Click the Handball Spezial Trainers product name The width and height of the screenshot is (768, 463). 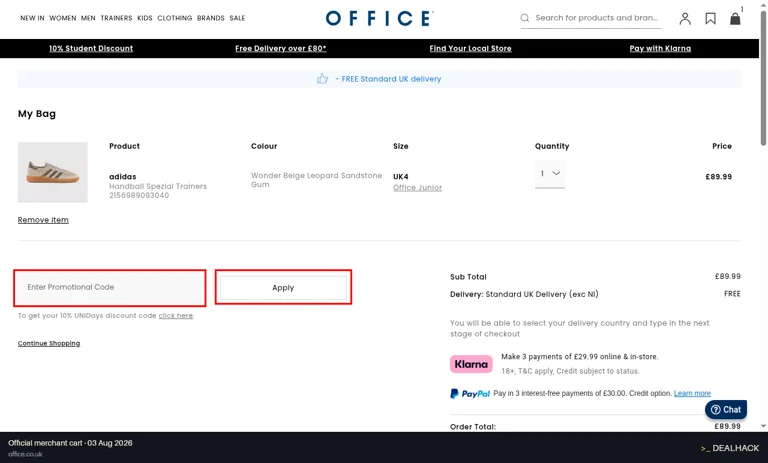158,186
